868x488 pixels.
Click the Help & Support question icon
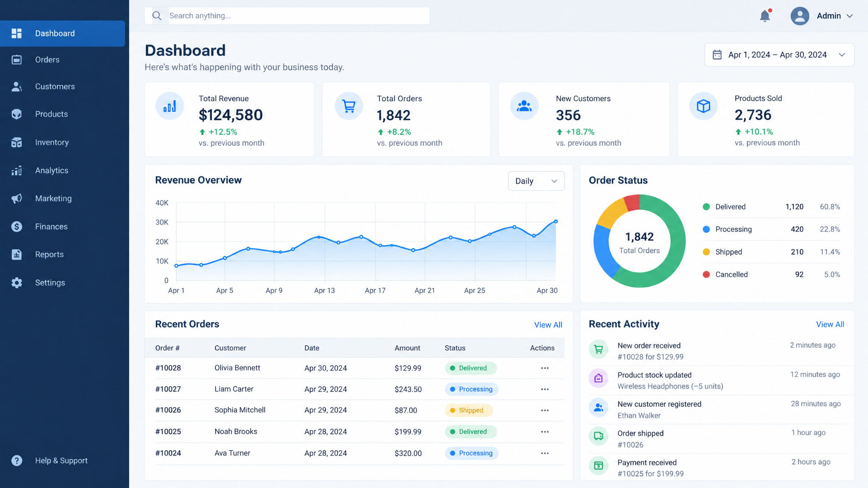(17, 460)
